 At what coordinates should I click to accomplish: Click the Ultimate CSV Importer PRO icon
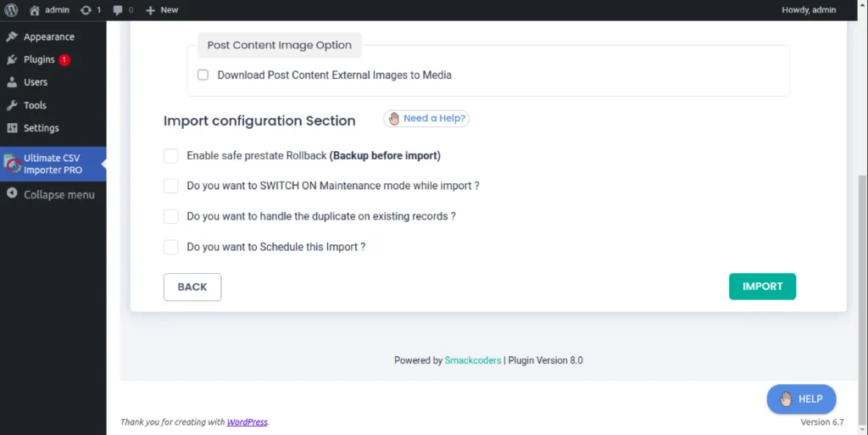tap(12, 165)
